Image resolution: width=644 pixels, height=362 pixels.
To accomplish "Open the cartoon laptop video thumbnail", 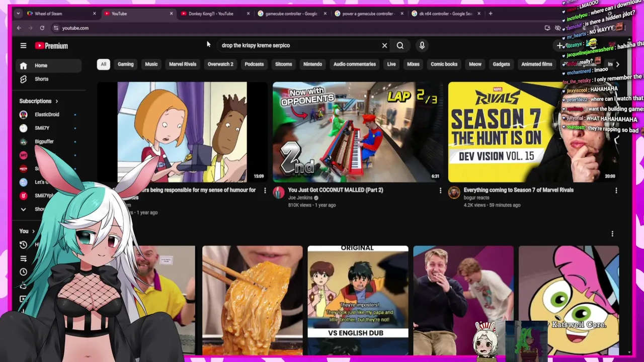I will (x=182, y=132).
